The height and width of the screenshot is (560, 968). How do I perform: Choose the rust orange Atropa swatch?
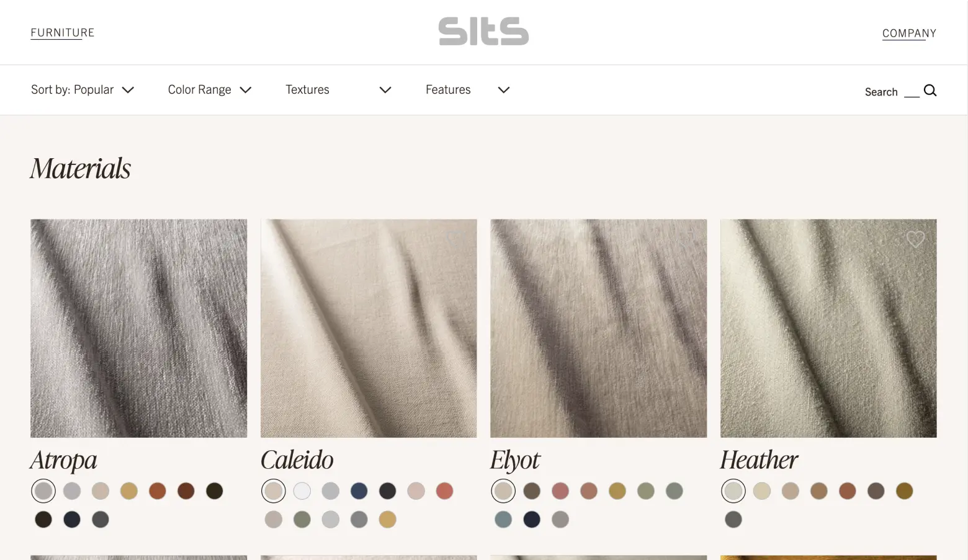tap(158, 491)
